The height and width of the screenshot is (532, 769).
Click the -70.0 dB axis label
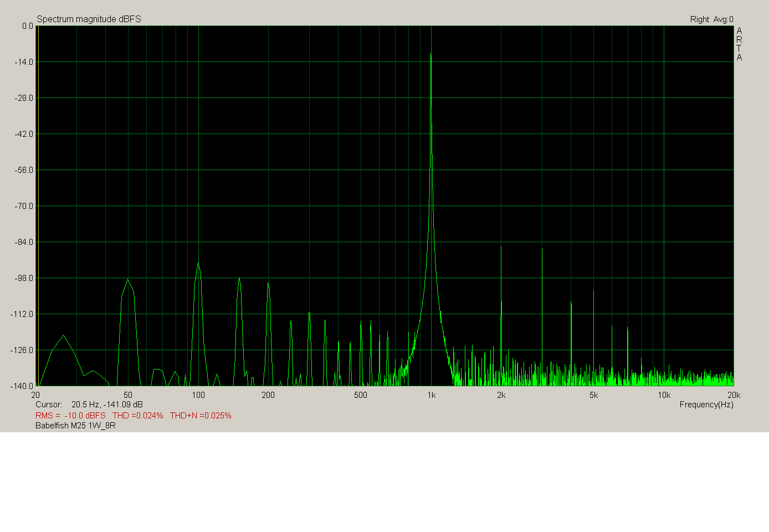(24, 206)
